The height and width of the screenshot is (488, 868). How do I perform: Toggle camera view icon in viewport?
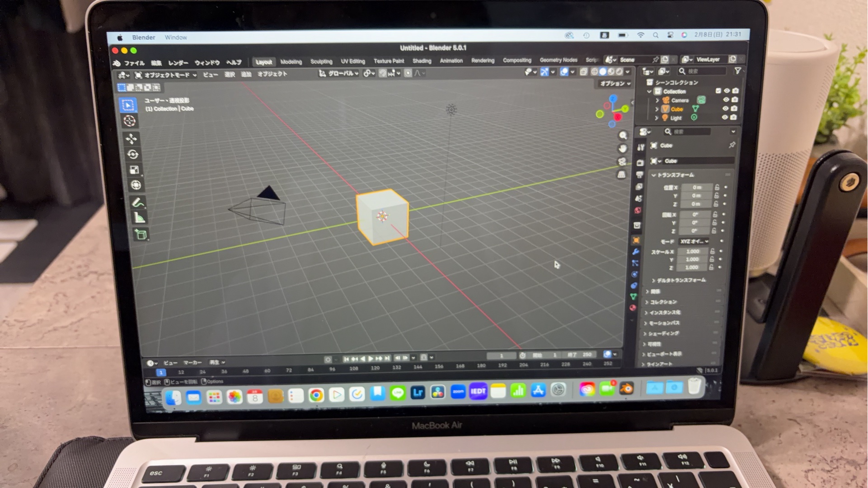coord(622,161)
